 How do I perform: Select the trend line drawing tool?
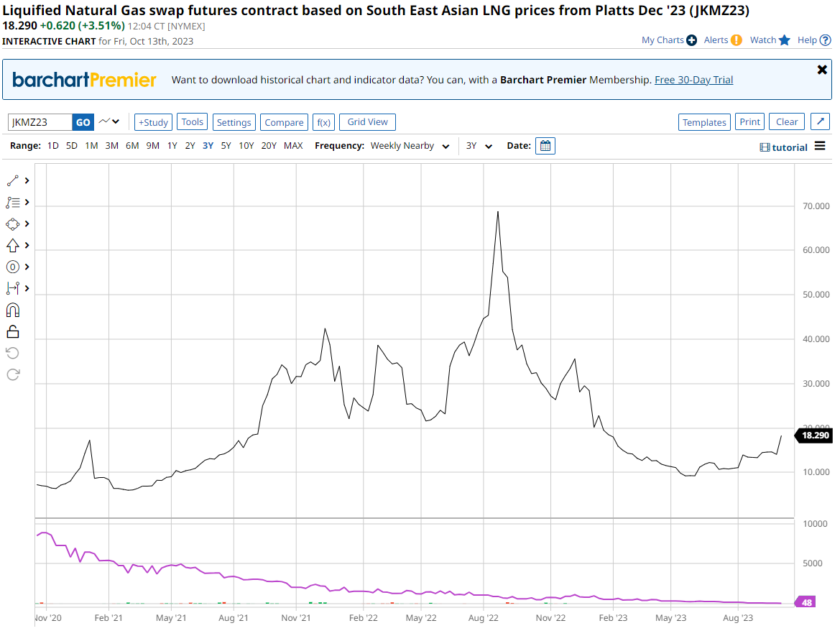click(x=13, y=181)
